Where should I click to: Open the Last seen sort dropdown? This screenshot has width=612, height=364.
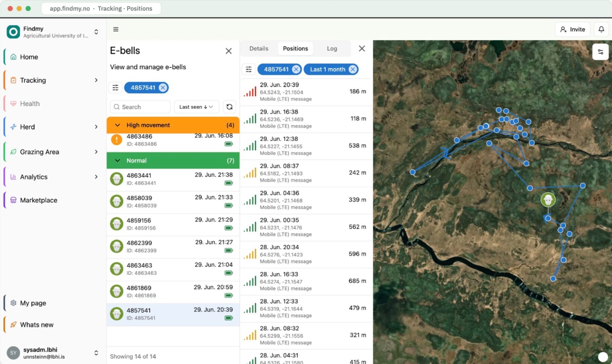(x=196, y=107)
